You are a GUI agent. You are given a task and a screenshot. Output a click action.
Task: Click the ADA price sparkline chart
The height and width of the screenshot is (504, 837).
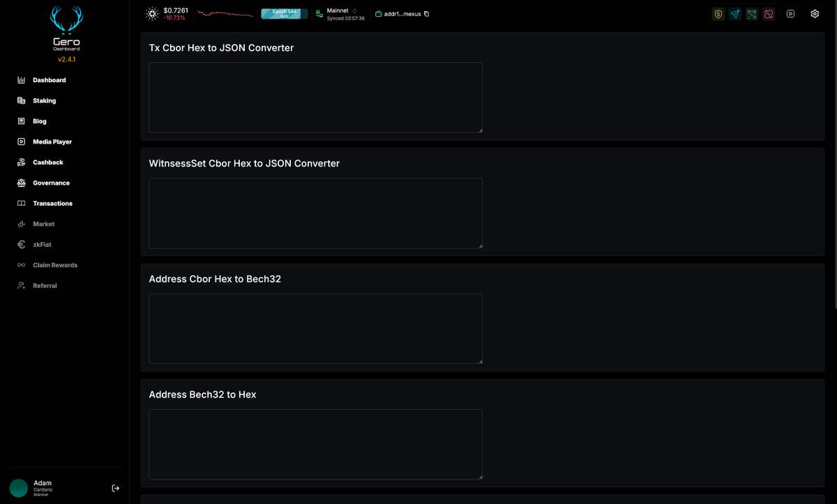tap(222, 13)
